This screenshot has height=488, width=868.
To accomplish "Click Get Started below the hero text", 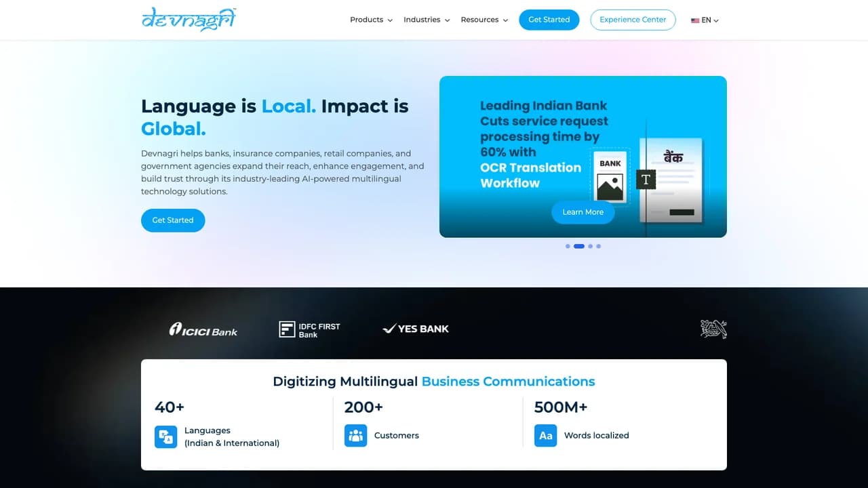I will 173,220.
